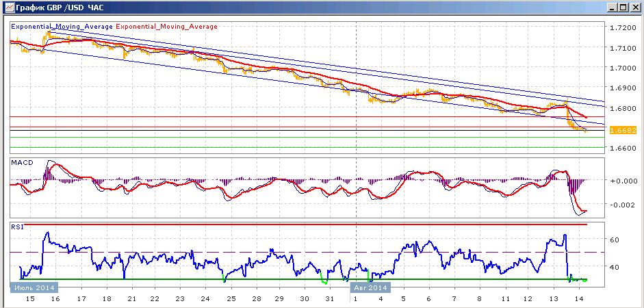
Task: Click the 1.7100 price axis label
Action: (x=623, y=48)
